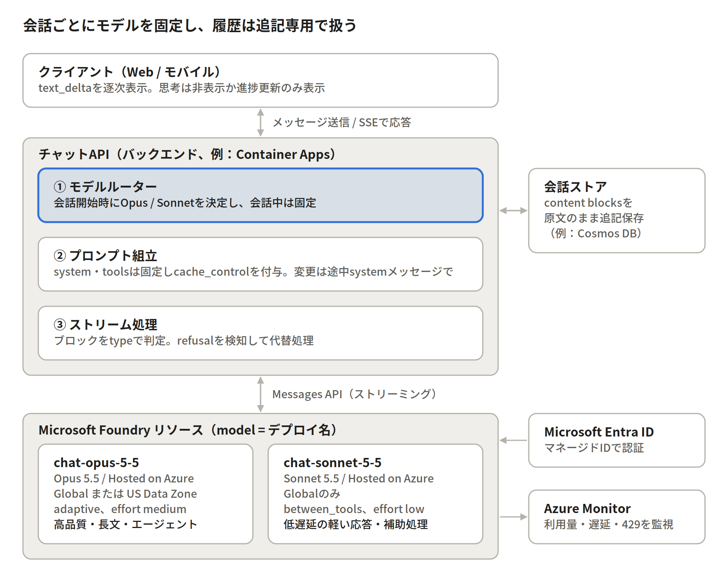Select the クライアント（Web / モバイル）box heading
Viewport: 728px width, 582px height.
[130, 72]
